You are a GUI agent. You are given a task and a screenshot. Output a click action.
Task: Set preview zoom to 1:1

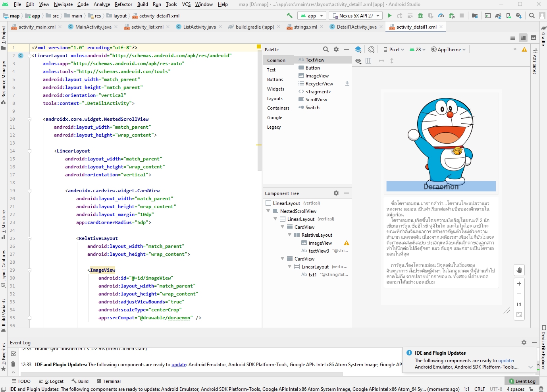pos(519,304)
